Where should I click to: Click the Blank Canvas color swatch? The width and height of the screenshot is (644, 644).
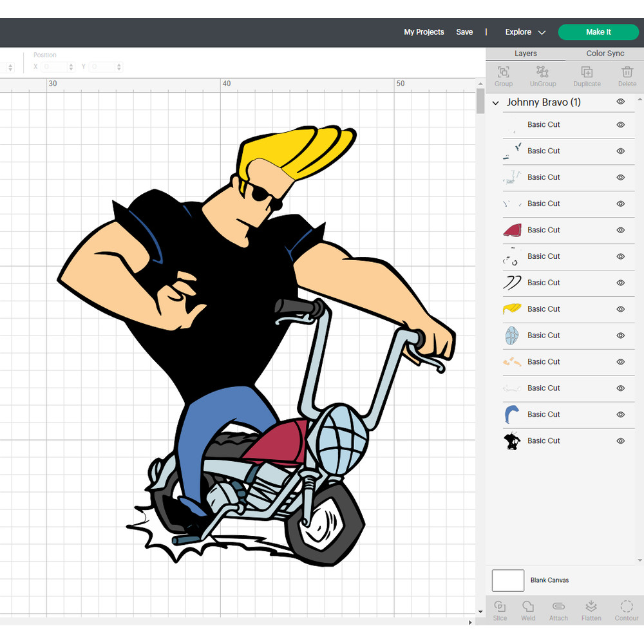coord(507,580)
